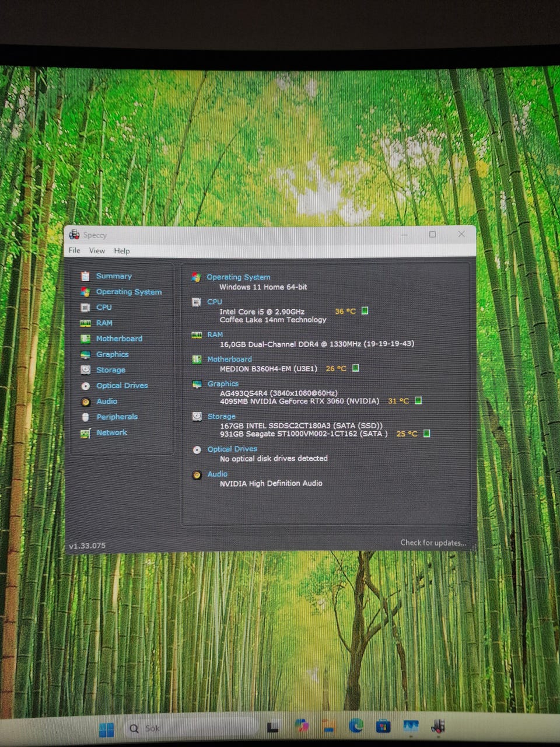Select the 16,0GB Dual-Channel DDR4 line
This screenshot has width=560, height=747.
pyautogui.click(x=317, y=344)
